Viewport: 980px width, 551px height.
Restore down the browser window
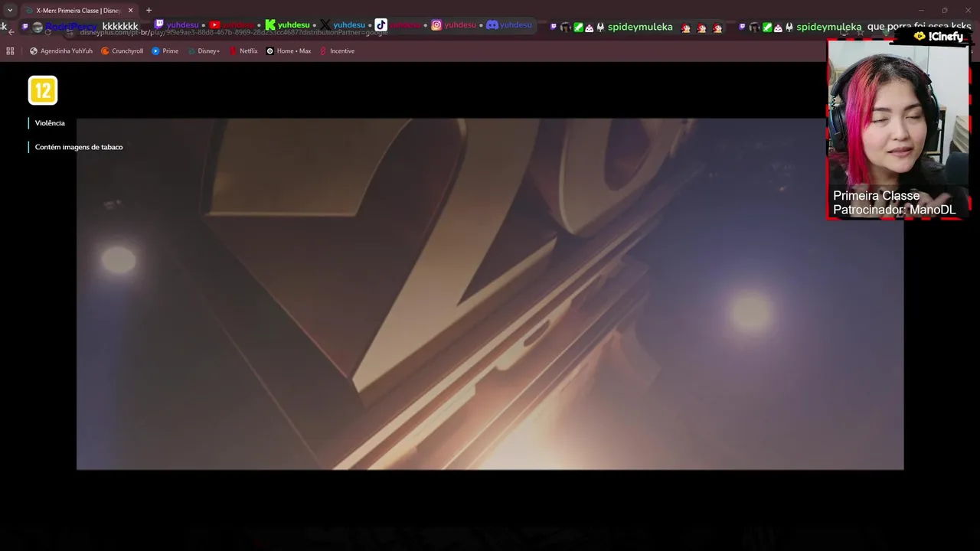[944, 11]
